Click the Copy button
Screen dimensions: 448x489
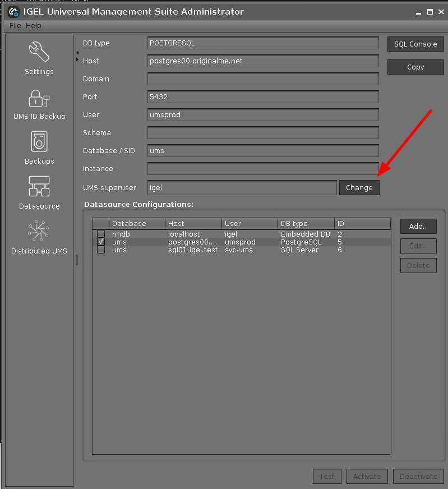click(415, 67)
